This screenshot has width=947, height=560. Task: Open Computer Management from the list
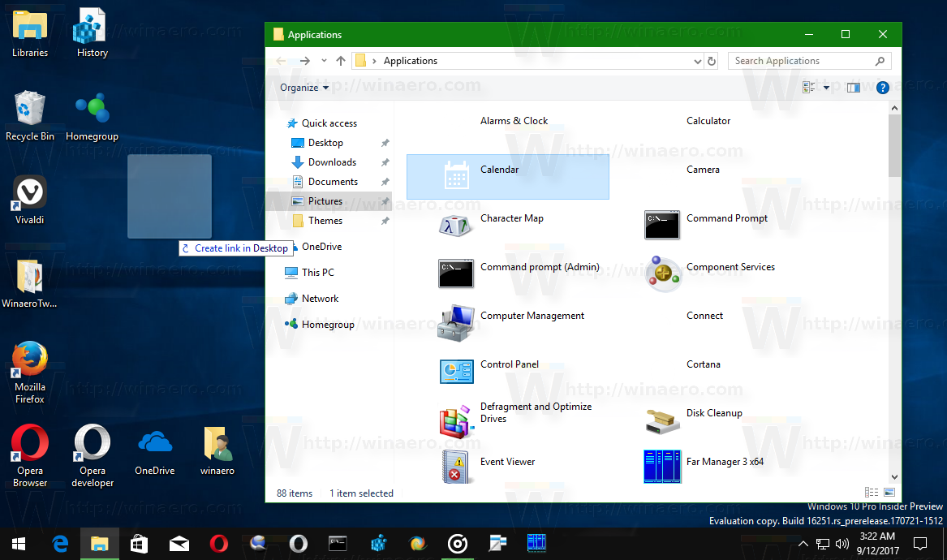(x=455, y=322)
